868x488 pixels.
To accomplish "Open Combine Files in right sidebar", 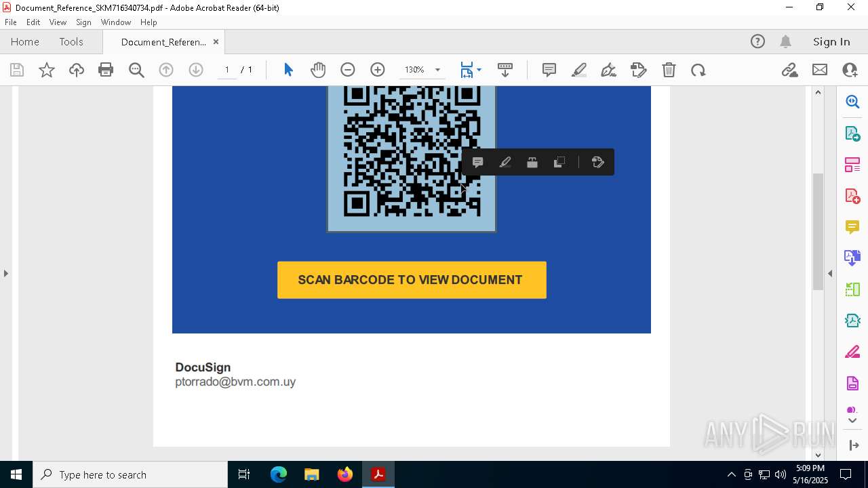I will pos(852,258).
